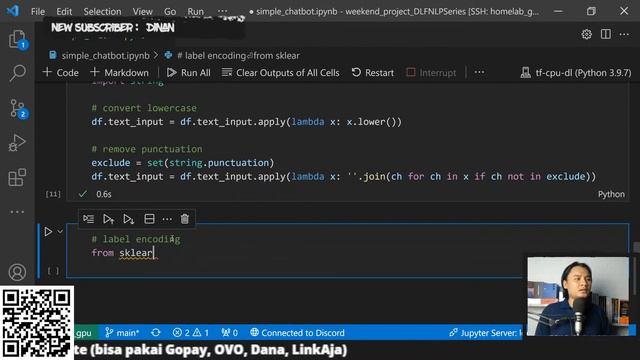Viewport: 640px width, 360px height.
Task: Execute above cells from cell toolbar
Action: pyautogui.click(x=108, y=219)
